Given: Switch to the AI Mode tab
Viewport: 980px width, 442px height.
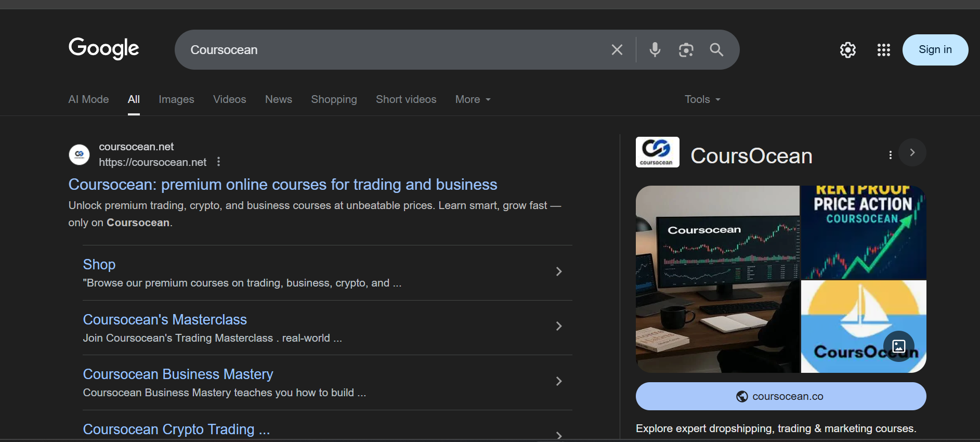Looking at the screenshot, I should 88,99.
